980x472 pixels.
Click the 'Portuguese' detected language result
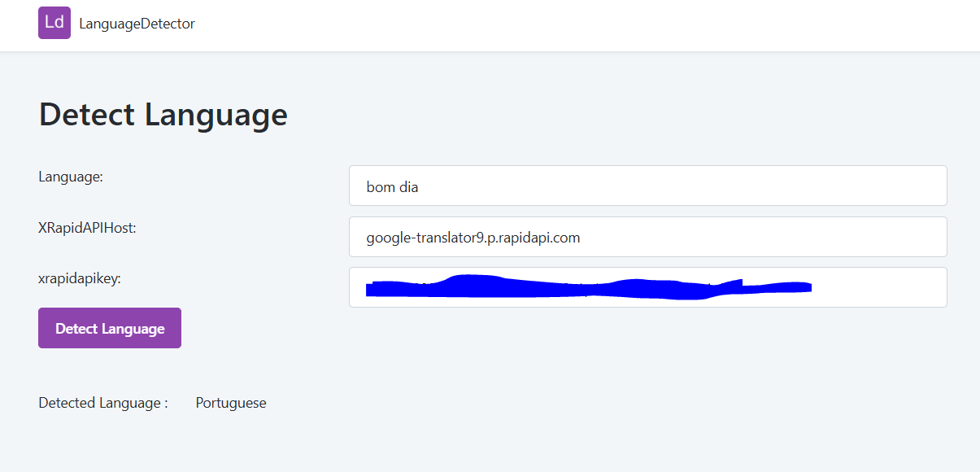pos(231,402)
